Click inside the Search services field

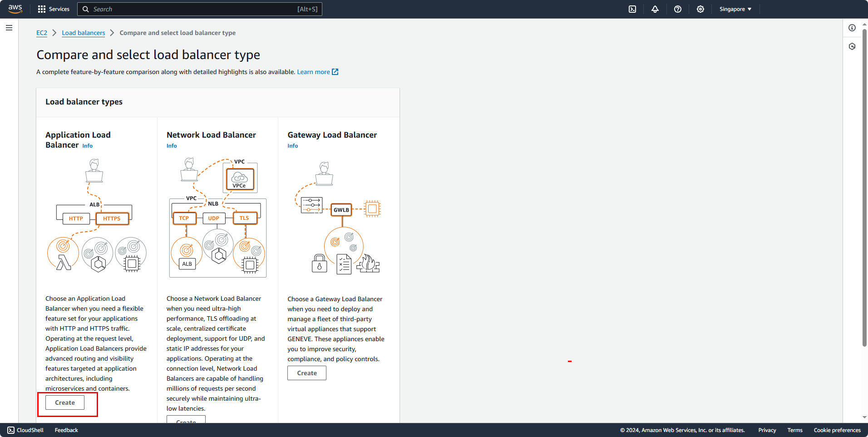pos(200,9)
